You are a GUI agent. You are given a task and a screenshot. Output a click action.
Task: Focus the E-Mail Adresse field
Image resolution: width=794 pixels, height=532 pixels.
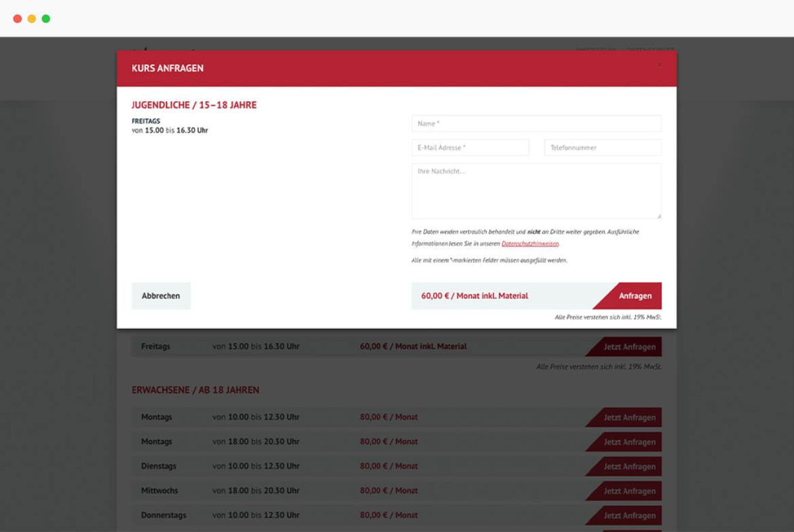[470, 148]
